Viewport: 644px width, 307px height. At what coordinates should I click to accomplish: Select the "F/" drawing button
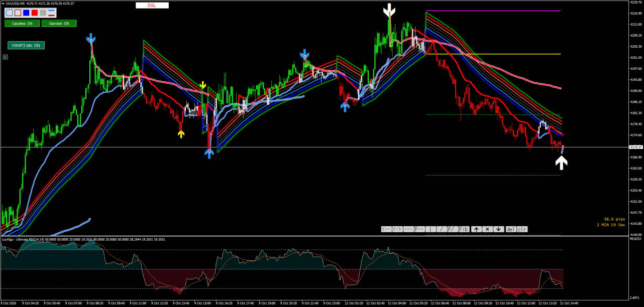tap(453, 229)
